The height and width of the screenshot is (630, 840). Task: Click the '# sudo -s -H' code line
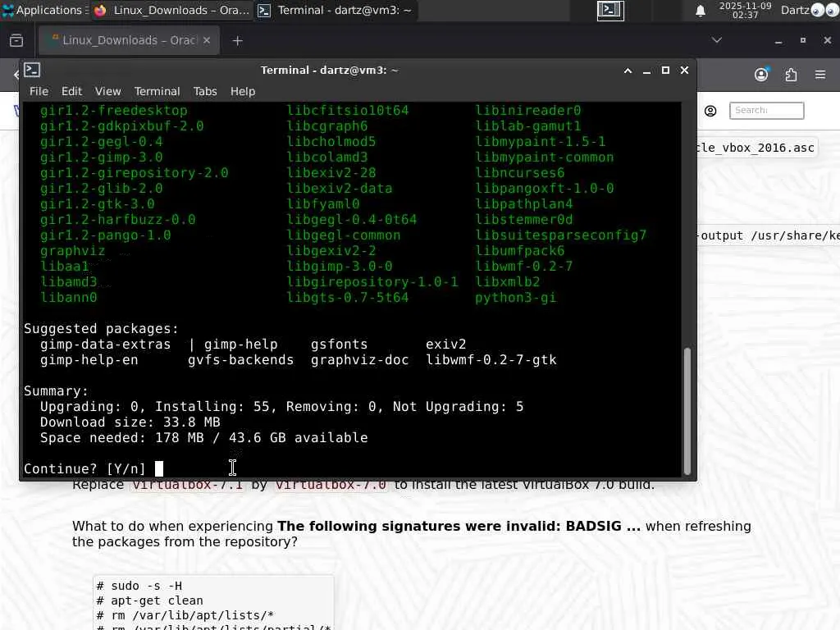coord(139,586)
